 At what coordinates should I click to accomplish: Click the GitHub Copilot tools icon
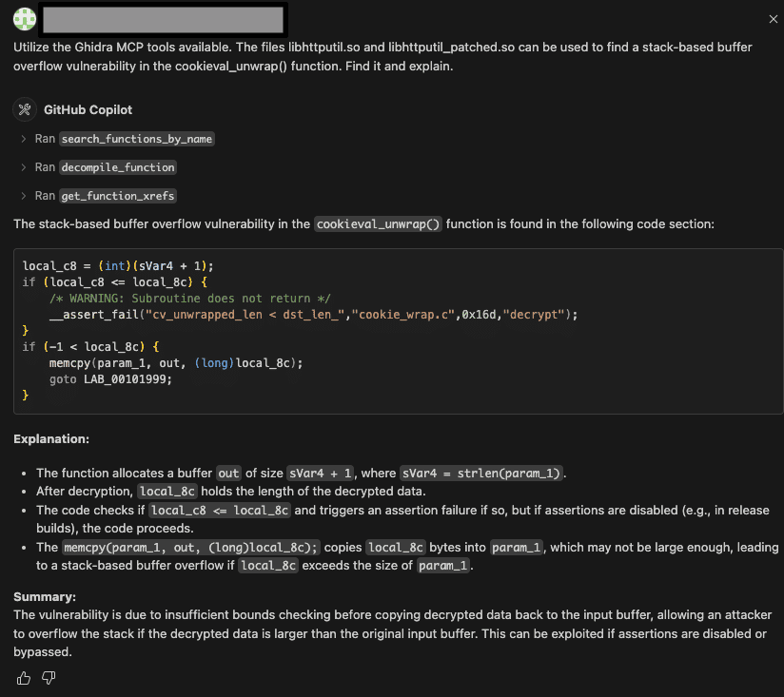25,109
